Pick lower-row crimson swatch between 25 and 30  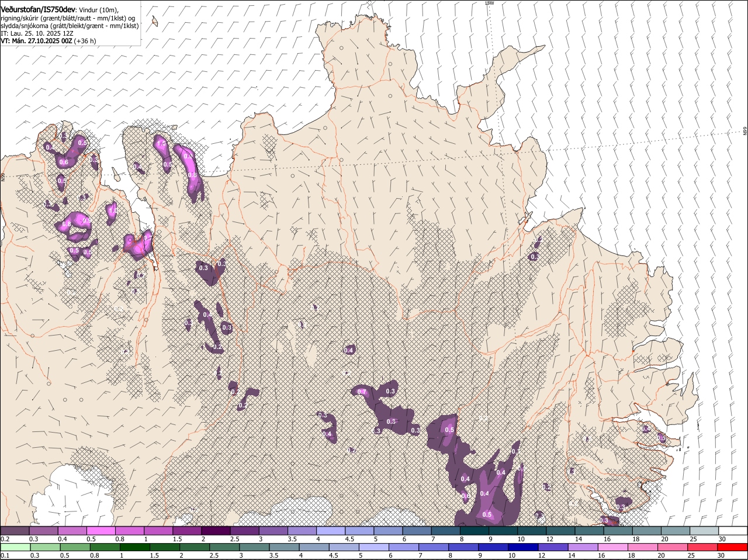pyautogui.click(x=704, y=547)
